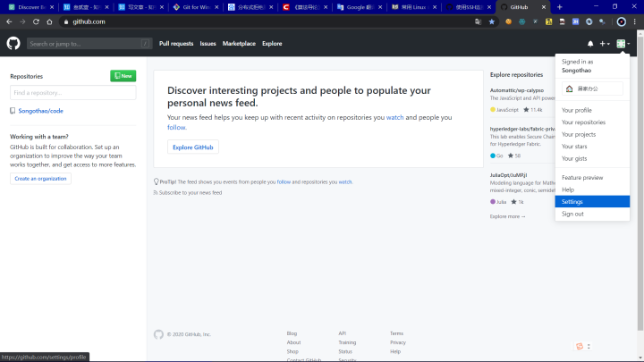Click the padlock site info icon
The image size is (644, 362).
(x=65, y=21)
